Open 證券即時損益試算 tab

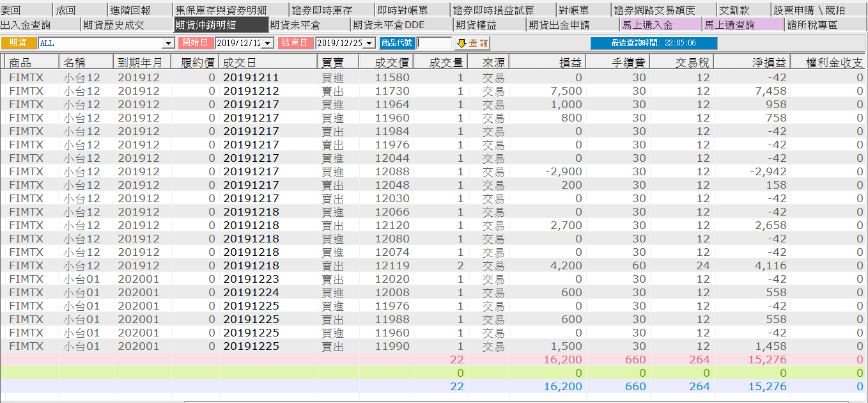click(x=503, y=10)
